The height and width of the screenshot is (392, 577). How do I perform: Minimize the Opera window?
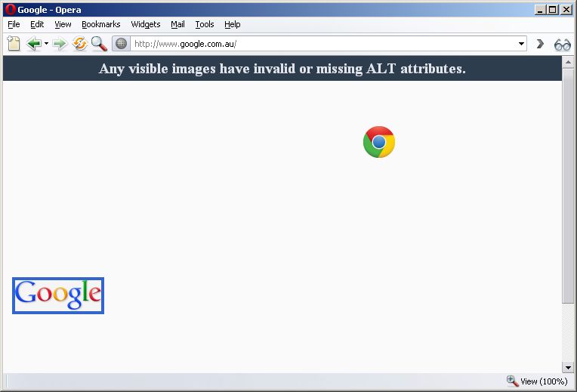(540, 10)
